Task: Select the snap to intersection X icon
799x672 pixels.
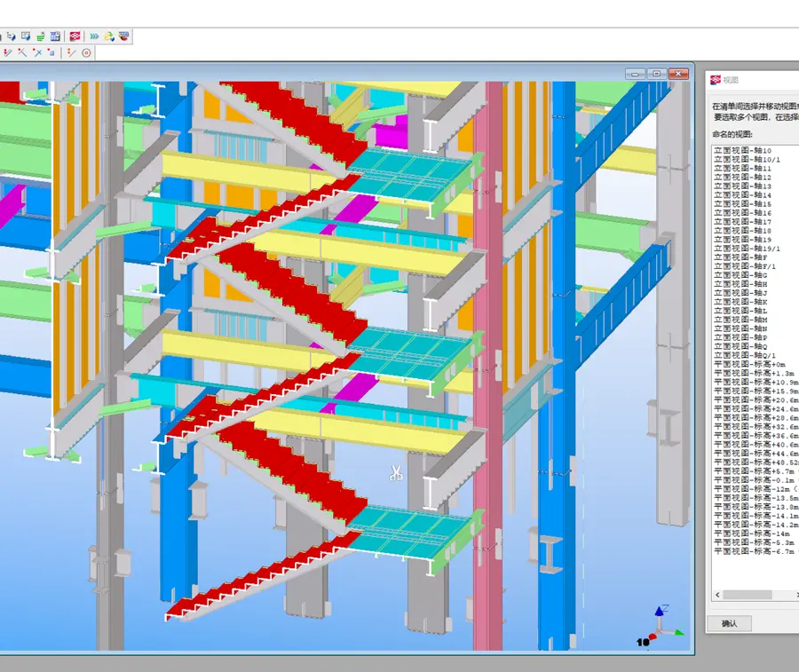Action: [x=37, y=52]
